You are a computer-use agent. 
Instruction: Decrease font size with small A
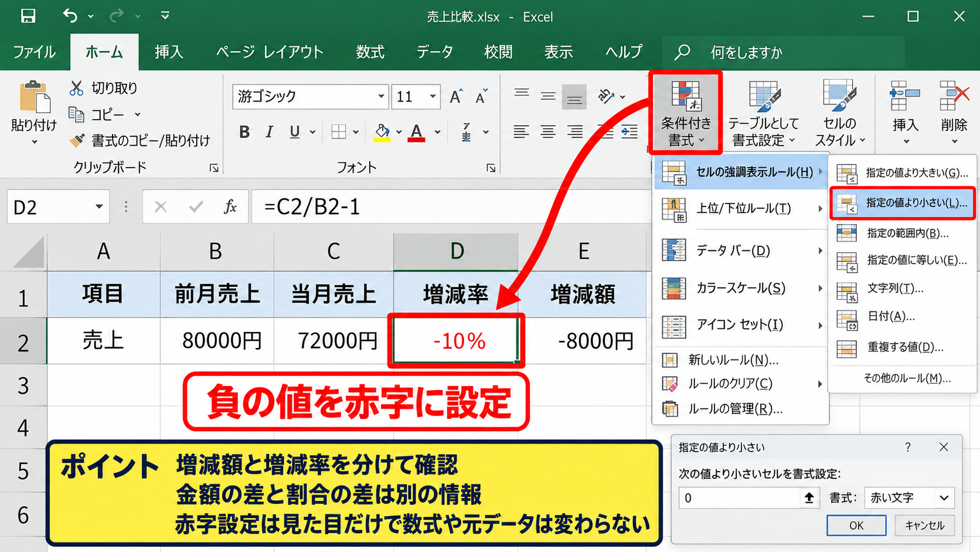[481, 97]
